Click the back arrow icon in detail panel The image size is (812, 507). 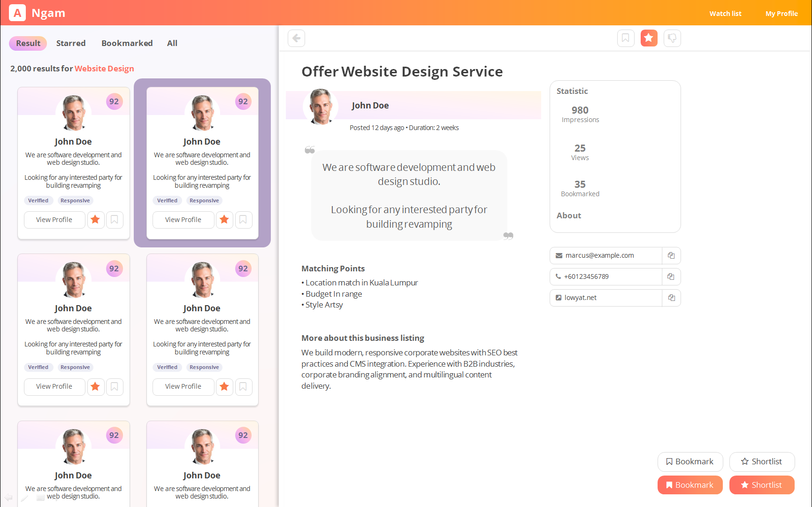tap(296, 38)
